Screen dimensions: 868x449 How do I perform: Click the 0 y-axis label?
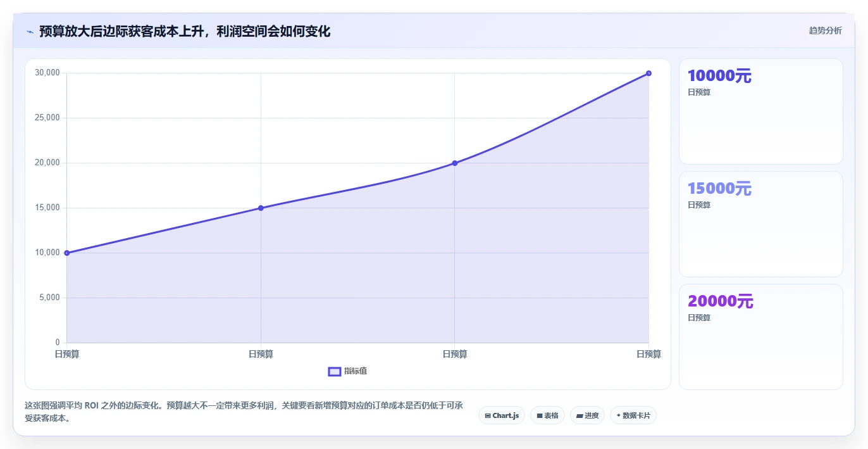click(57, 343)
